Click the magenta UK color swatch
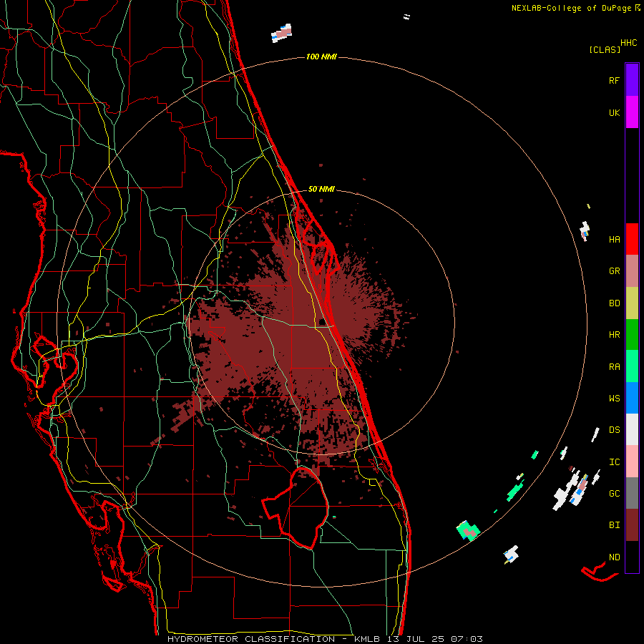The width and height of the screenshot is (644, 644). pos(632,112)
